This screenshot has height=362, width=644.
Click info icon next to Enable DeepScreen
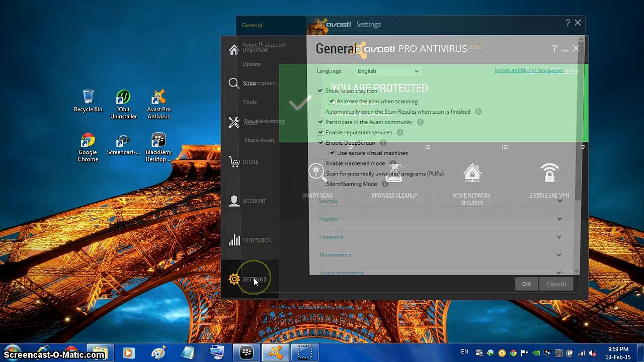(x=383, y=143)
